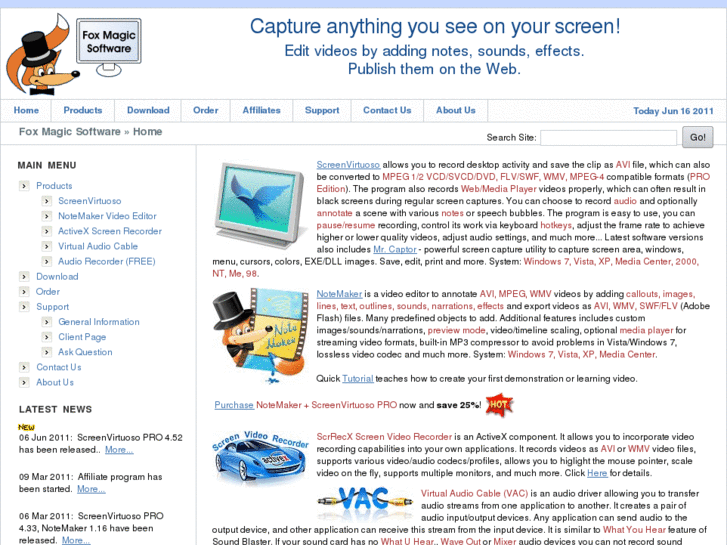Open NoteMaker Video Editor sidebar link
This screenshot has width=727, height=545.
[107, 216]
